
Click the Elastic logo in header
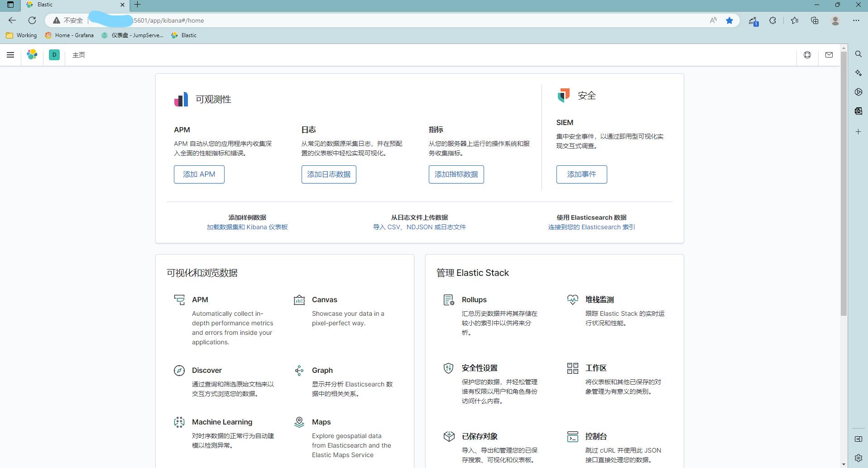(32, 55)
